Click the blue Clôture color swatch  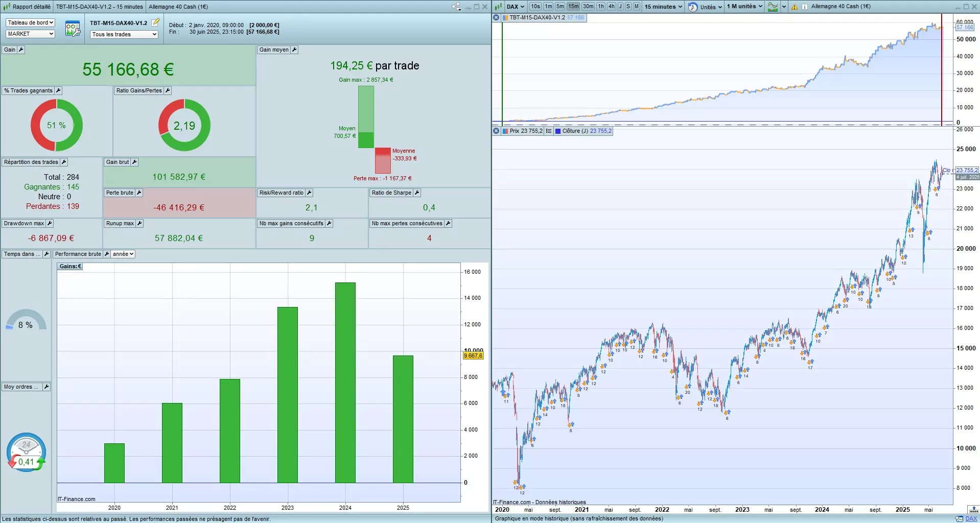pos(558,131)
